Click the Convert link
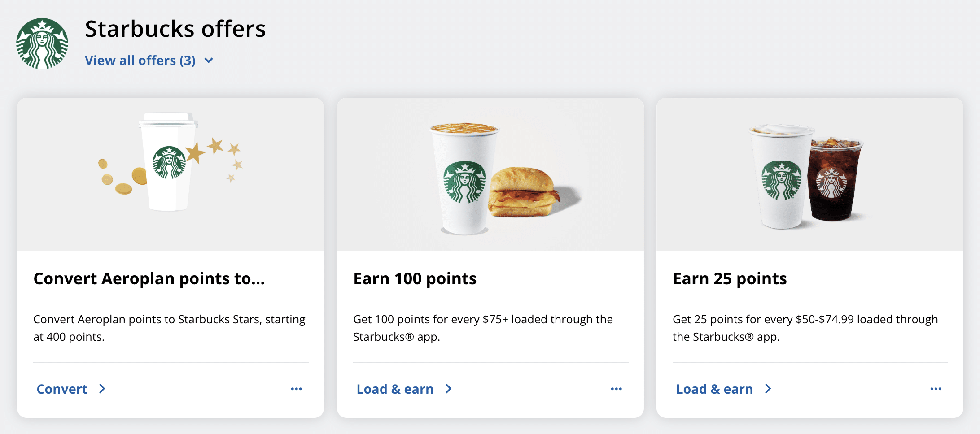The image size is (980, 434). [x=62, y=389]
